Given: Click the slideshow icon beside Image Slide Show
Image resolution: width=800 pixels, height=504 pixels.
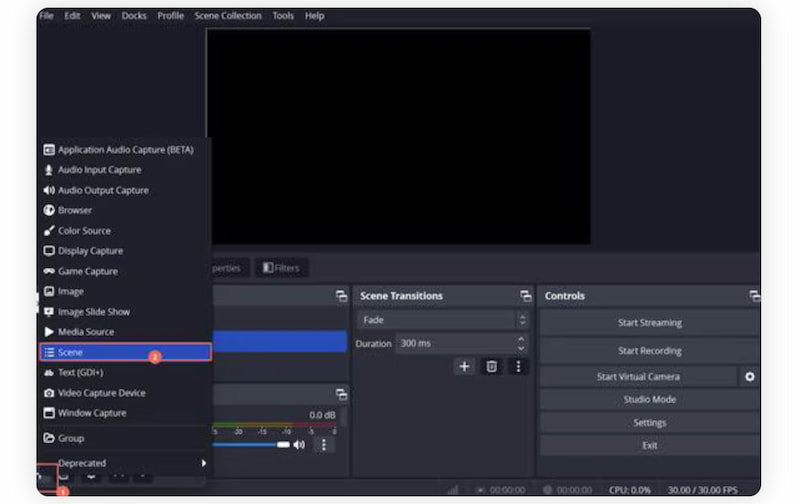Looking at the screenshot, I should coord(49,312).
